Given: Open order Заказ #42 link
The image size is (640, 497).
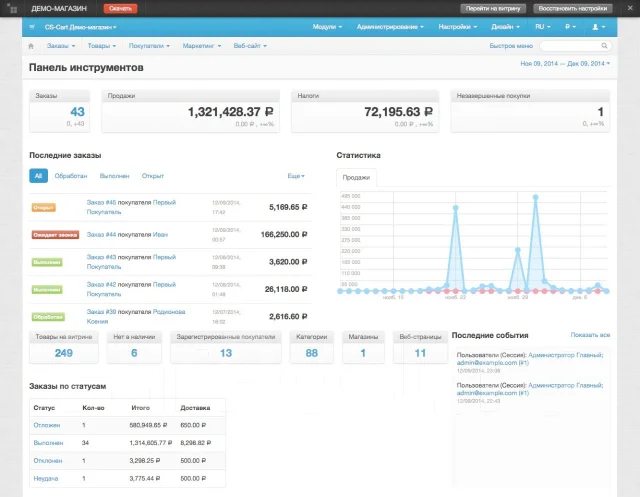Looking at the screenshot, I should (x=101, y=284).
